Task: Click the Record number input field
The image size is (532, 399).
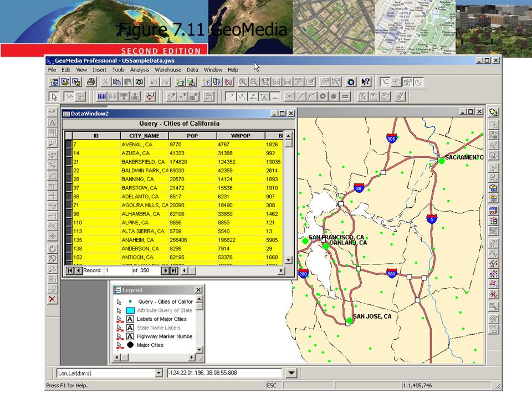Action: point(117,270)
